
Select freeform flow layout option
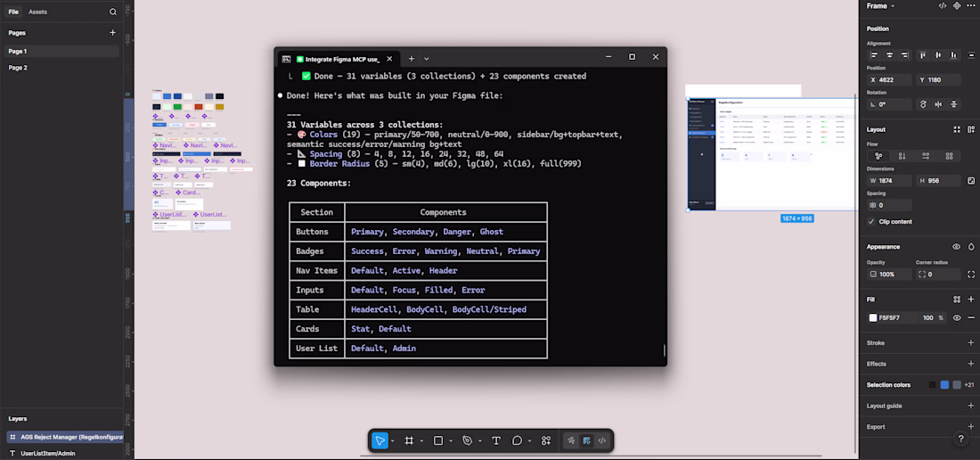pos(878,156)
